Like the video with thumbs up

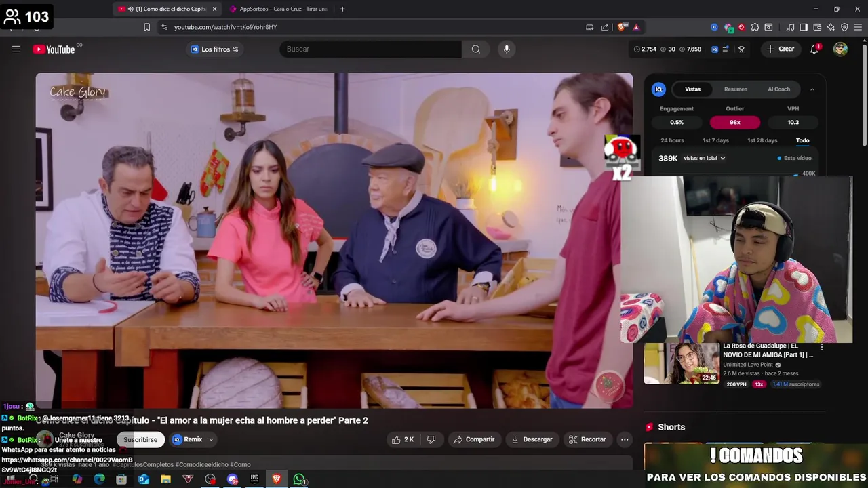[403, 439]
